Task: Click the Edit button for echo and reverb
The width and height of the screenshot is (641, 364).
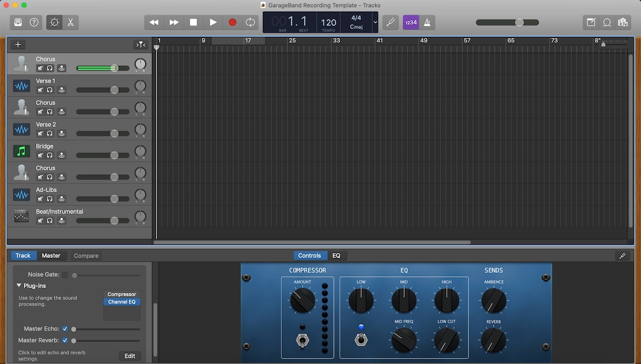Action: coord(129,356)
